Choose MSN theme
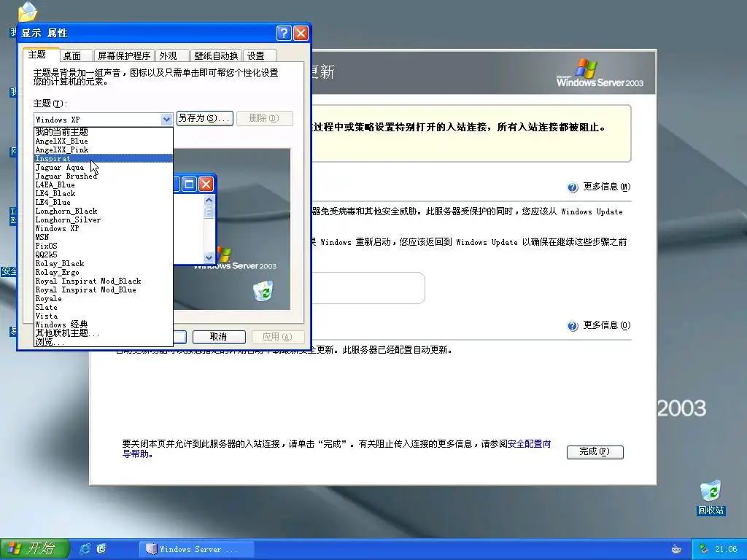 [x=104, y=237]
